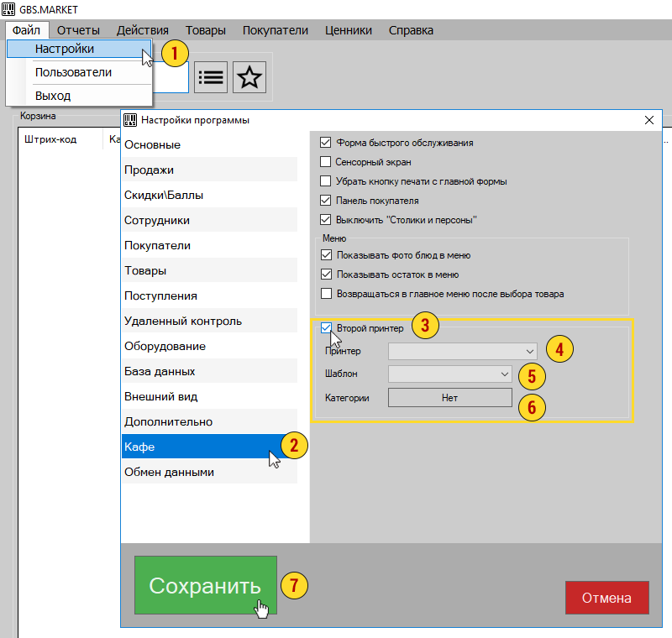Select Настройки from the Файл menu
This screenshot has height=638, width=672.
(x=79, y=49)
